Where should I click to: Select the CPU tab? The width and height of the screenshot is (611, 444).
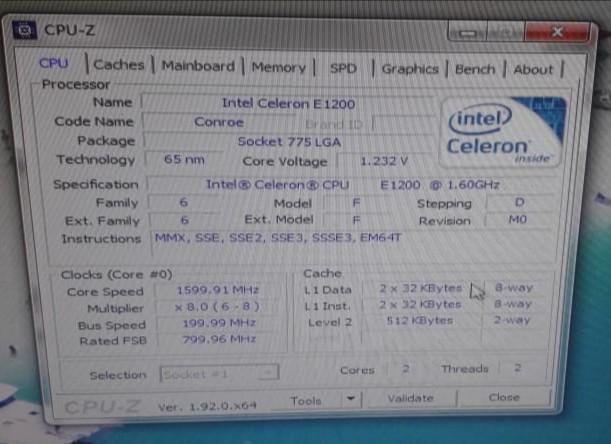pos(54,63)
